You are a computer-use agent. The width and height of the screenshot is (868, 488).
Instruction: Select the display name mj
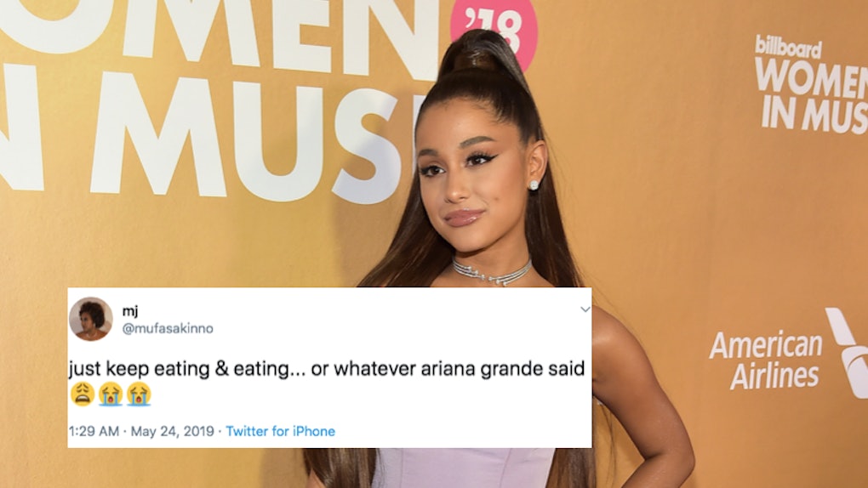tap(130, 311)
